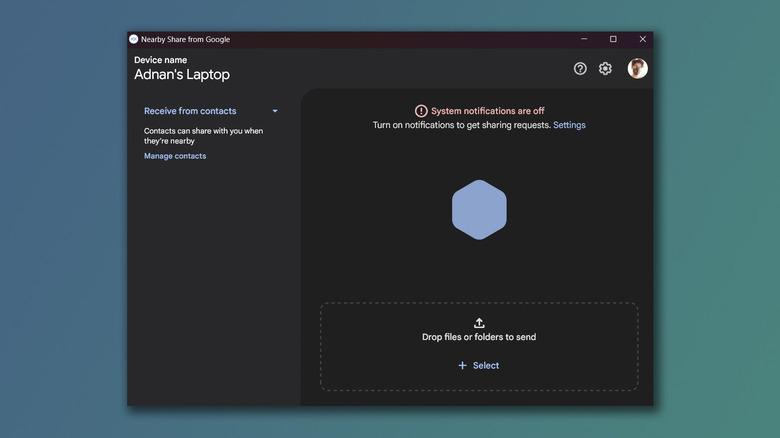Viewport: 780px width, 438px height.
Task: Click the Receive from contacts label
Action: pyautogui.click(x=190, y=111)
